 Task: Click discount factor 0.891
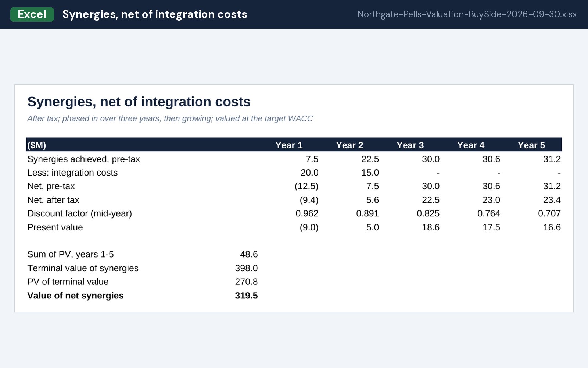point(367,213)
